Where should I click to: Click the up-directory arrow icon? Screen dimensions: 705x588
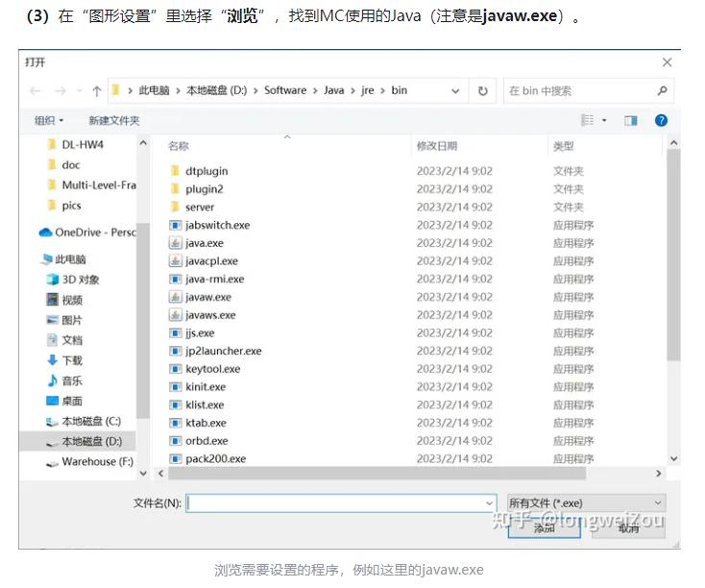(x=97, y=91)
